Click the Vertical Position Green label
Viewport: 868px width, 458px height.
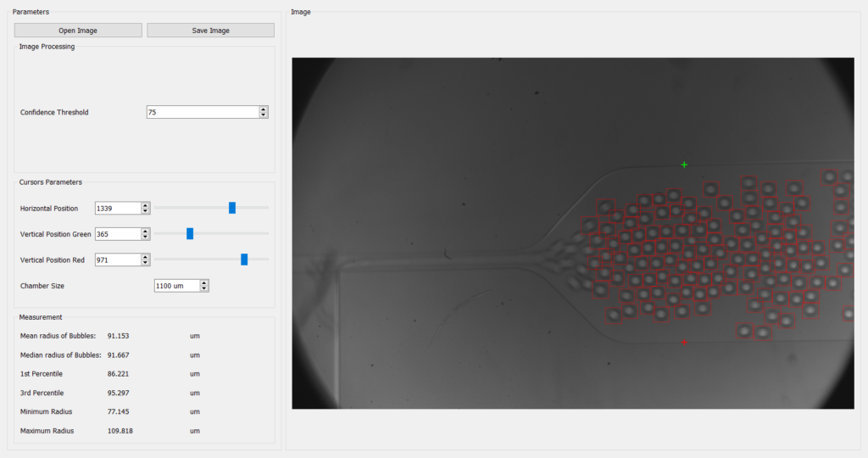(x=55, y=234)
